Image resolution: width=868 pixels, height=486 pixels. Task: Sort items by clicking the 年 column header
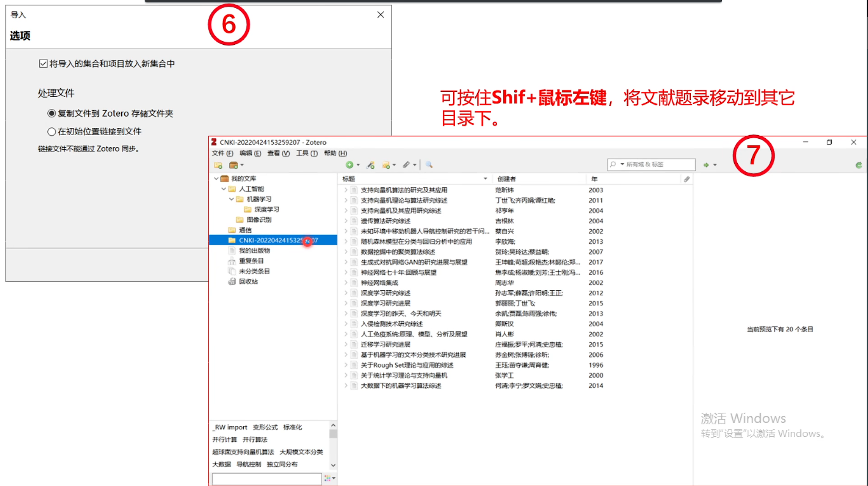point(593,179)
